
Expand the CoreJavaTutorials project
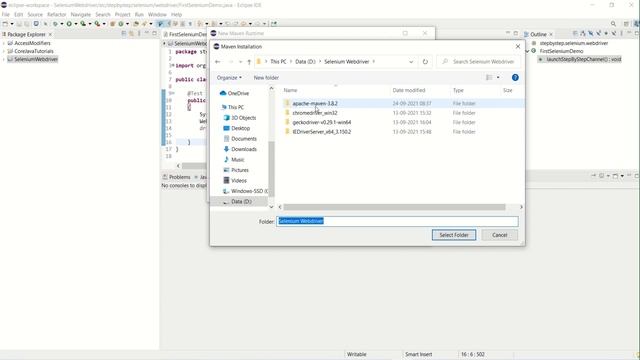(4, 51)
